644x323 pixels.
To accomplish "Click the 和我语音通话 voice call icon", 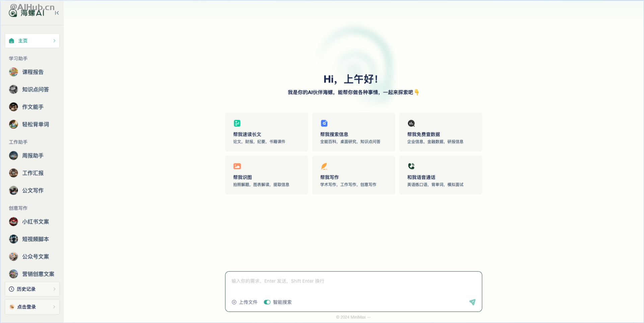I will [x=411, y=166].
